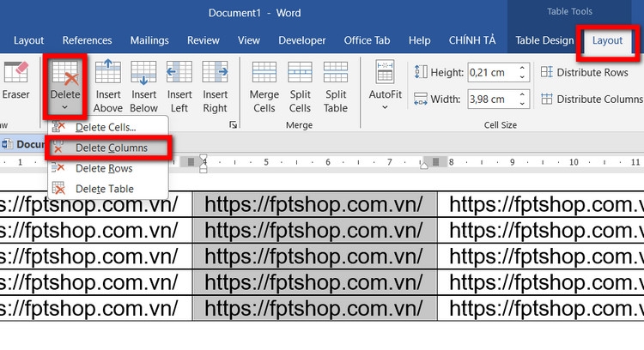Click the last row middle fptshop link cell

click(x=314, y=308)
